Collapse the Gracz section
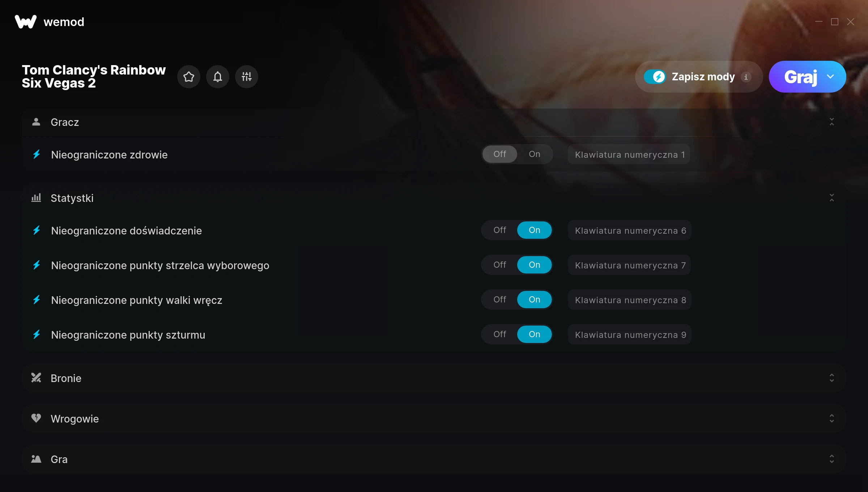The height and width of the screenshot is (492, 868). click(832, 122)
